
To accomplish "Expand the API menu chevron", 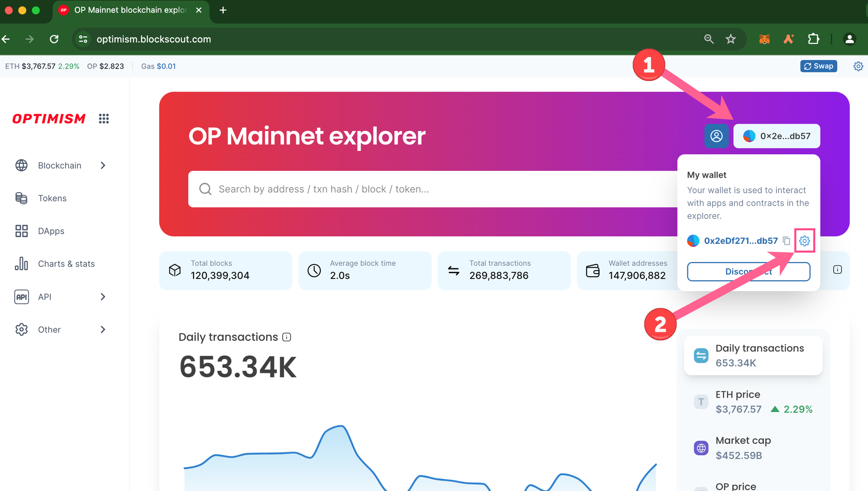I will pos(103,297).
